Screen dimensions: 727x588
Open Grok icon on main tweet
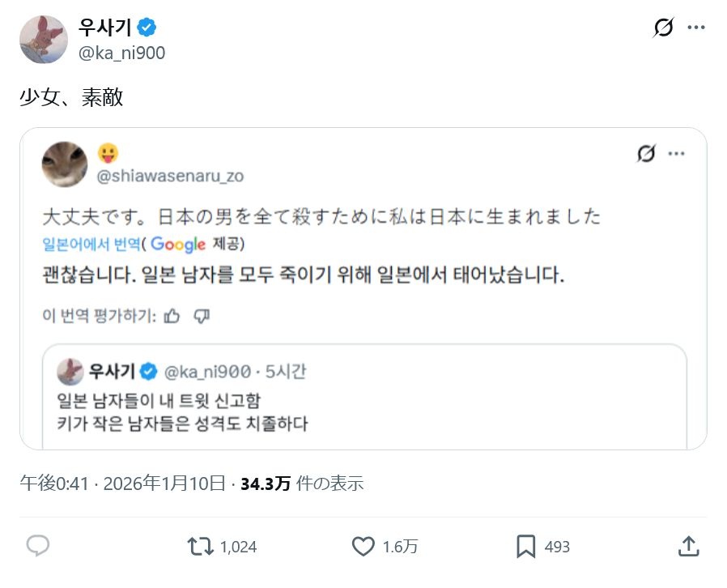pyautogui.click(x=663, y=28)
